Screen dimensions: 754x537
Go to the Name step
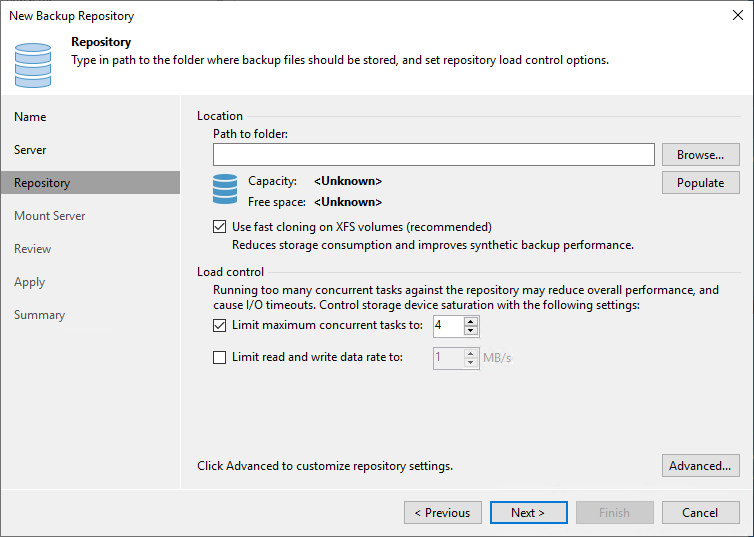(30, 117)
